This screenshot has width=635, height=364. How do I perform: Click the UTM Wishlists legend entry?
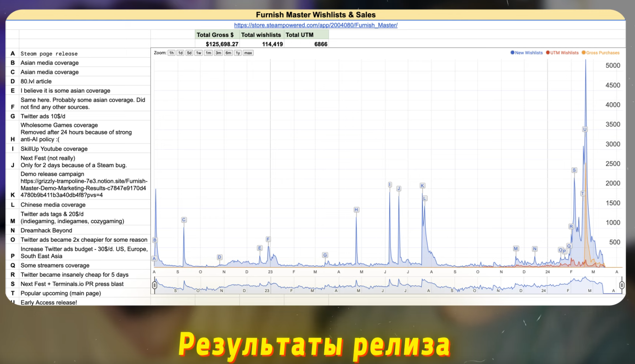tap(562, 53)
